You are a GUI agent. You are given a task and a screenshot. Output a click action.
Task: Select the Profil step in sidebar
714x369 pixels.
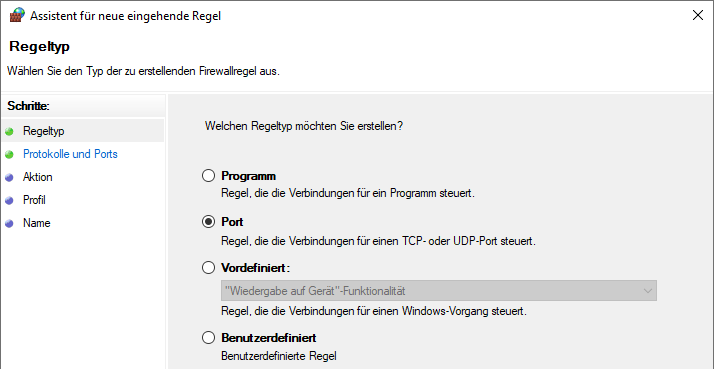point(34,200)
